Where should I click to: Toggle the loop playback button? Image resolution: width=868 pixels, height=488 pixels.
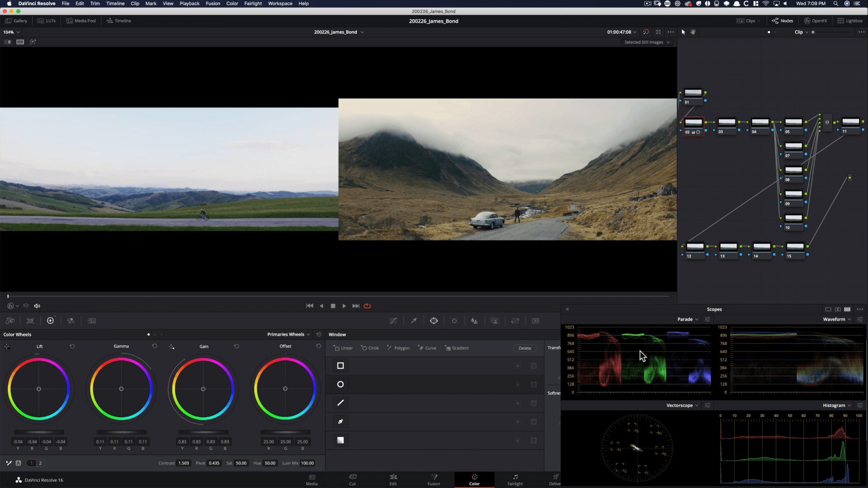click(x=367, y=306)
